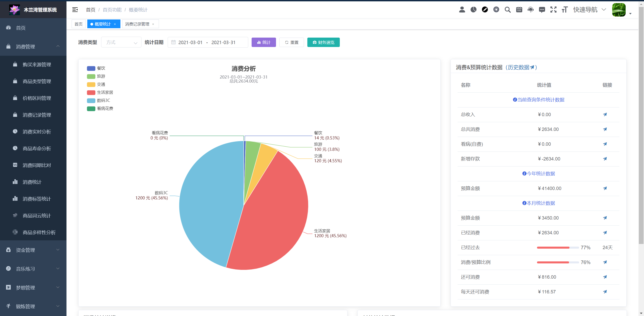Click the 总共消费 row link icon

point(605,129)
